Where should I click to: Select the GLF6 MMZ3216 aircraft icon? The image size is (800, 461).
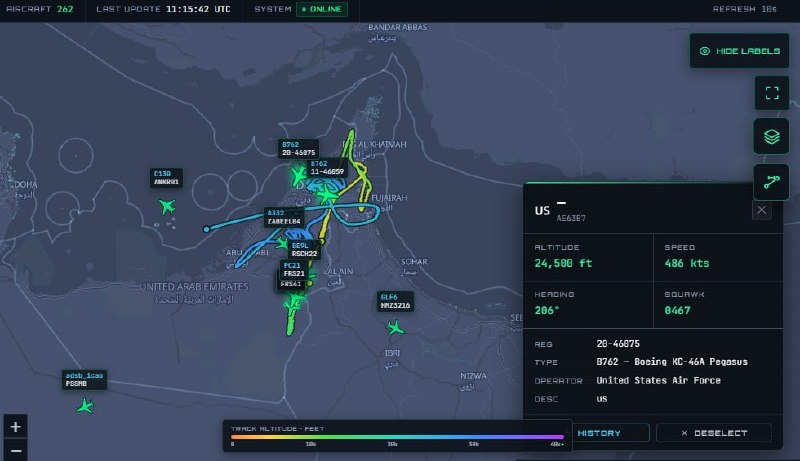394,327
